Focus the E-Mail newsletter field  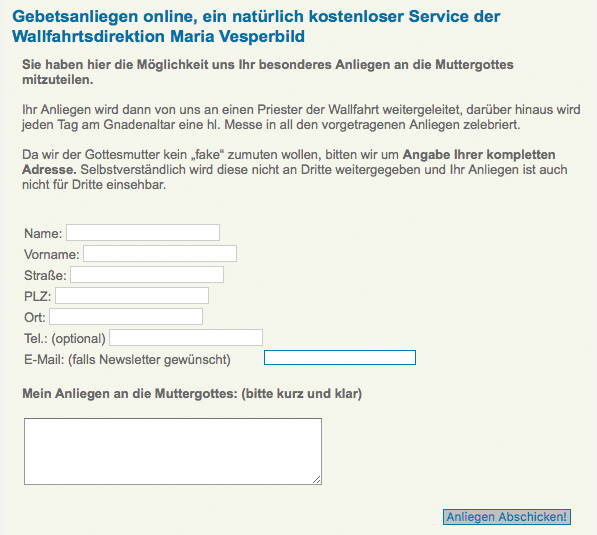click(340, 358)
